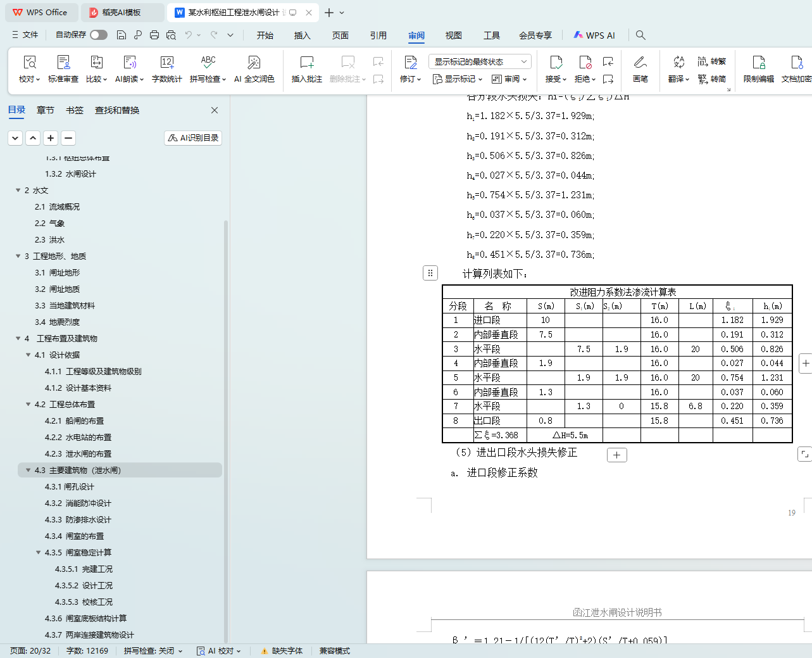This screenshot has width=812, height=658.
Task: Click the AI 全文润色 polish icon
Action: coord(254,68)
